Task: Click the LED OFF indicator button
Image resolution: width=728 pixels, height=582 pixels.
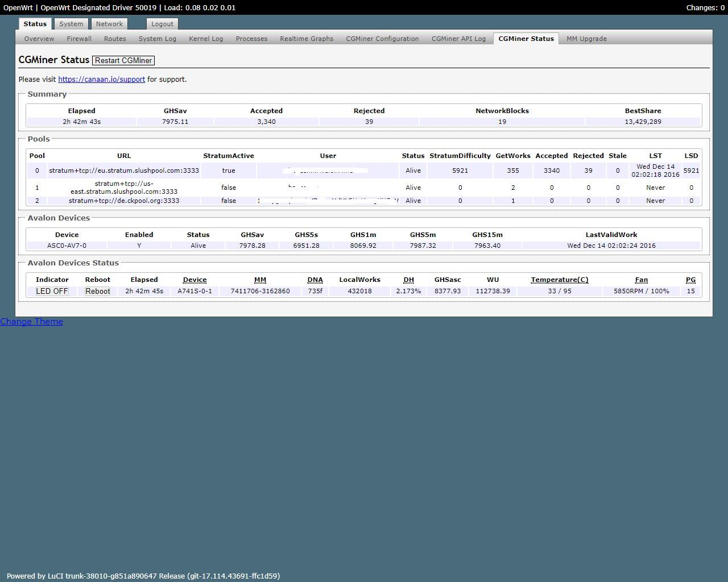Action: coord(52,291)
